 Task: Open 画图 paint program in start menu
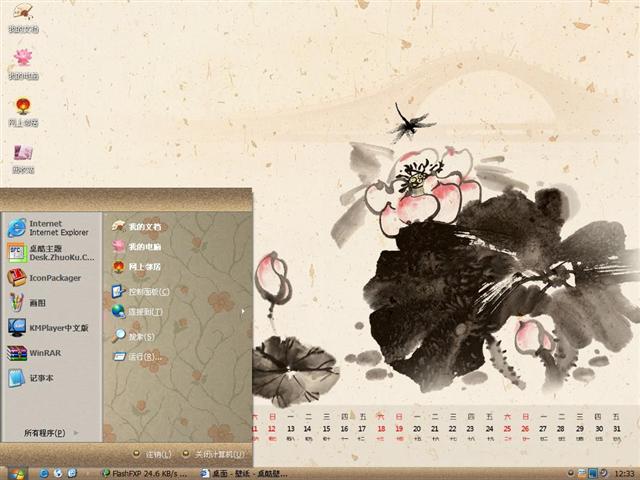27,303
